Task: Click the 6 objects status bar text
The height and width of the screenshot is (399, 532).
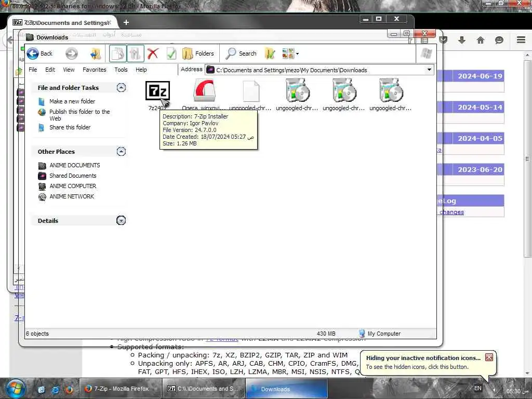Action: tap(37, 334)
